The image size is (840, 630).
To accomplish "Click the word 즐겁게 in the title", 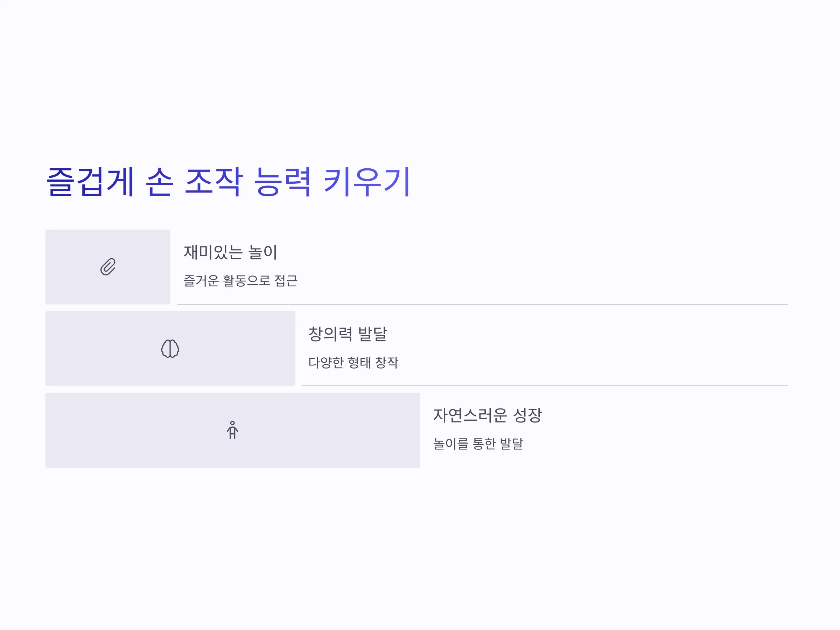I will coord(90,182).
